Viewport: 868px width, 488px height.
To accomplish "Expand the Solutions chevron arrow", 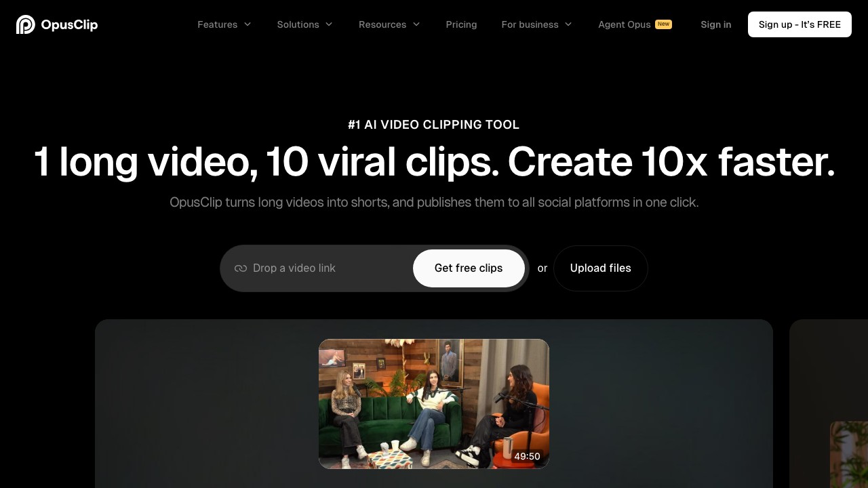I will click(x=329, y=24).
